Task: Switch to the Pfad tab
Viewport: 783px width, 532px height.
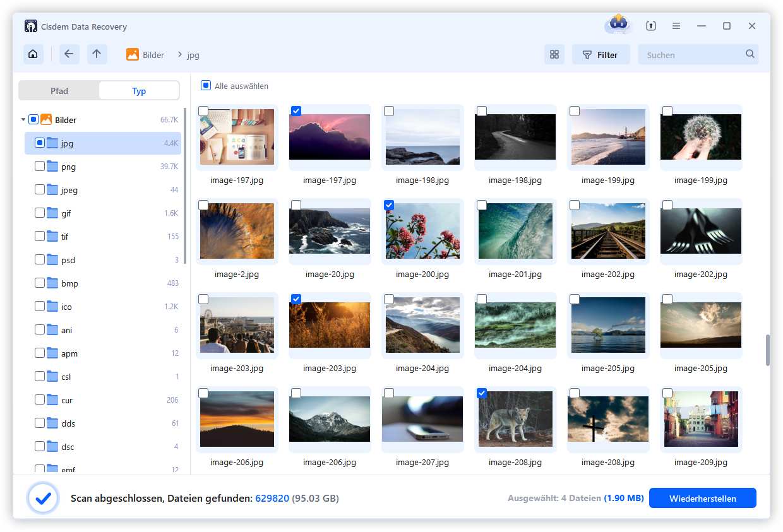Action: click(59, 91)
